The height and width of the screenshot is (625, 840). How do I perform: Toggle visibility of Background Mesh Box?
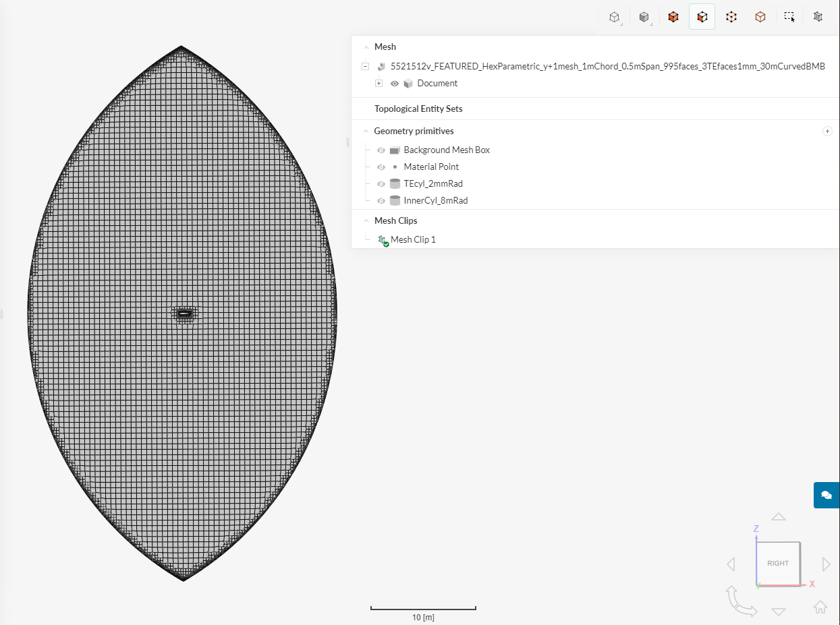click(381, 150)
